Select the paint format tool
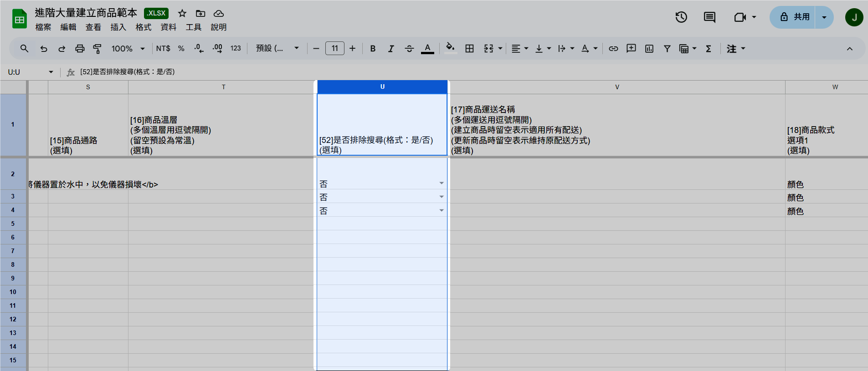868x371 pixels. click(97, 49)
